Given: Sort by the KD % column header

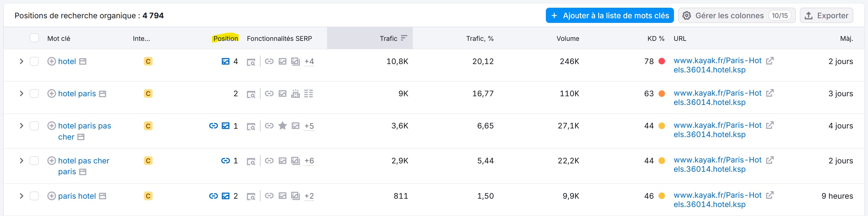Looking at the screenshot, I should (x=655, y=38).
